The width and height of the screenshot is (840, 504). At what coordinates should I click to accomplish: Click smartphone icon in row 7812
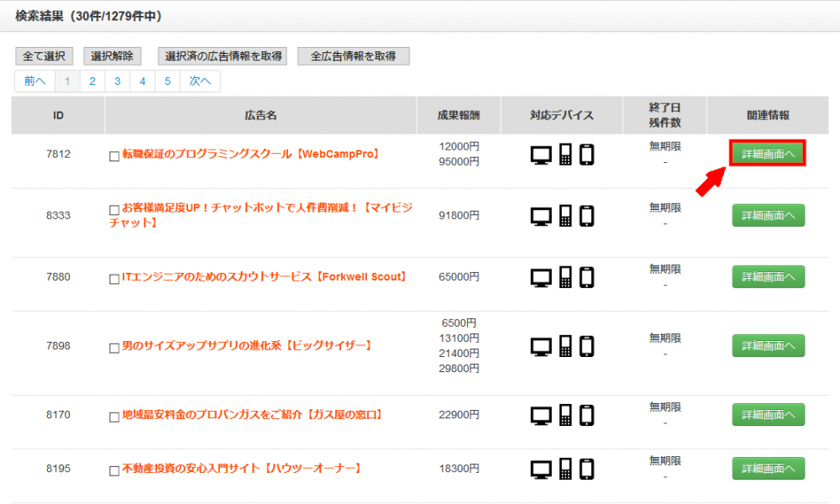[587, 155]
